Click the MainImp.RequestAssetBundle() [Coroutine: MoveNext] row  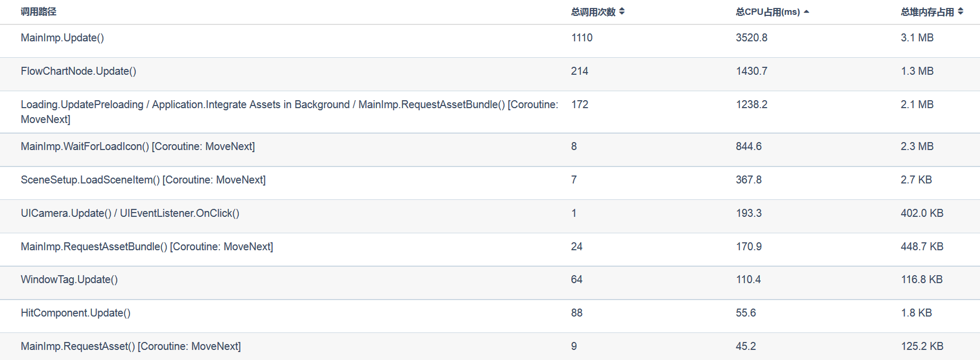[x=147, y=247]
